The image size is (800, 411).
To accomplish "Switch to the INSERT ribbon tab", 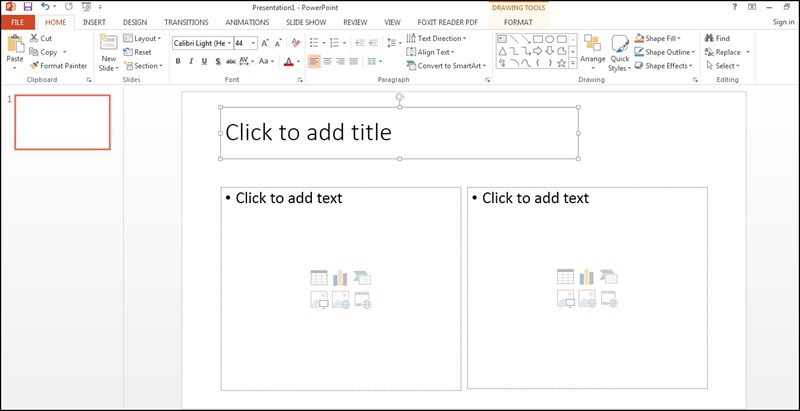I will coord(94,21).
